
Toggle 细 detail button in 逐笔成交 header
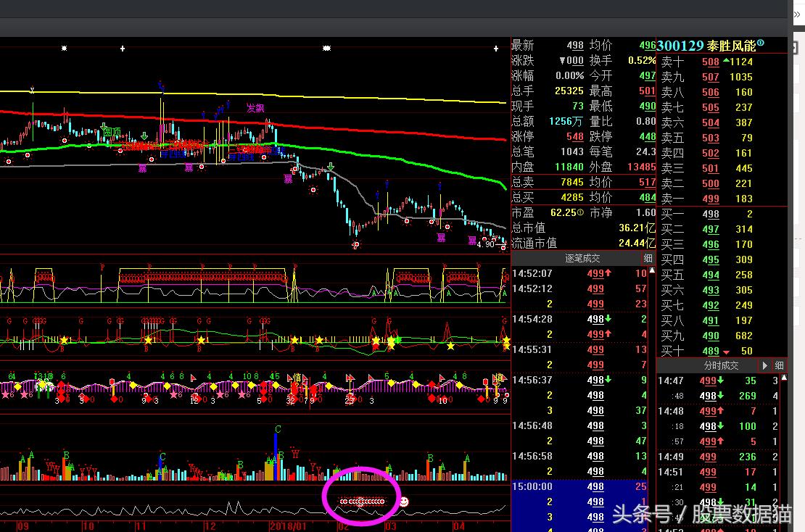[648, 259]
